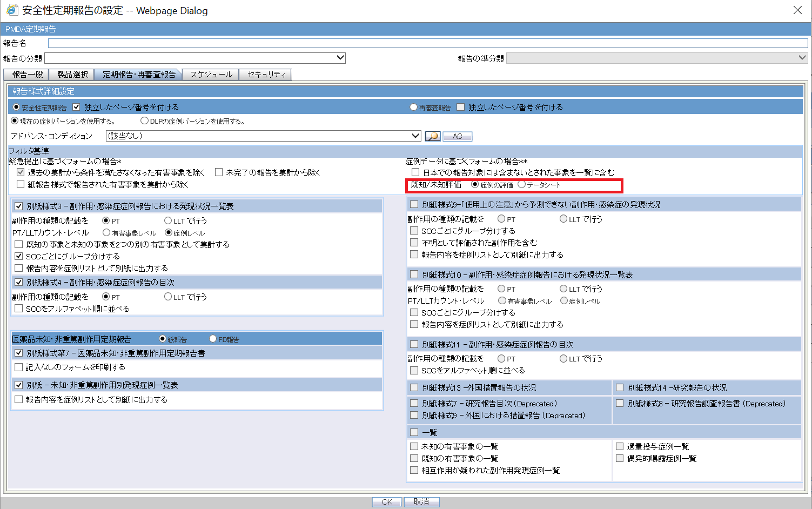Select the 定期報告・再審査報告 tab
This screenshot has width=812, height=509.
138,75
